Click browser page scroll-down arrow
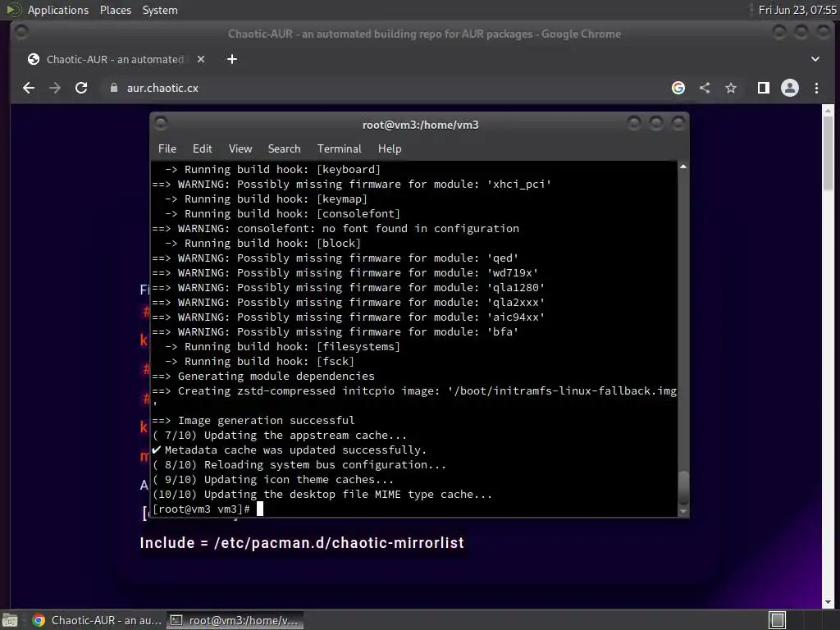Image resolution: width=840 pixels, height=630 pixels. (x=828, y=602)
